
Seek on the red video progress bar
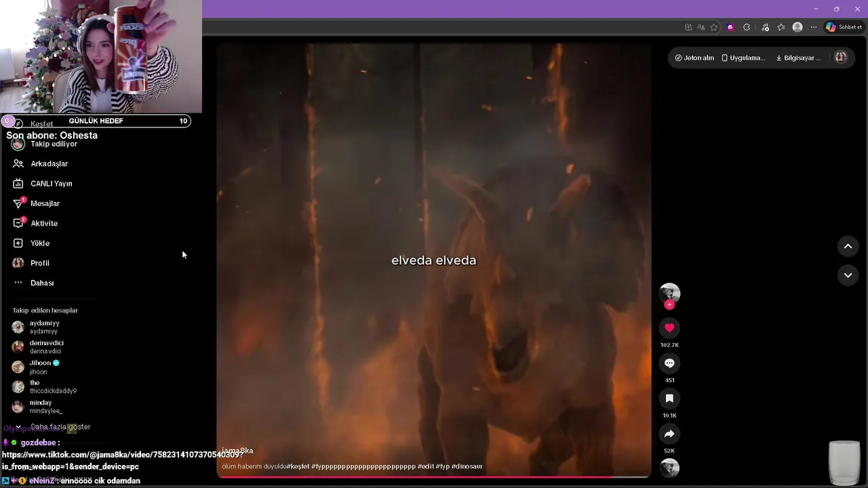pyautogui.click(x=434, y=476)
